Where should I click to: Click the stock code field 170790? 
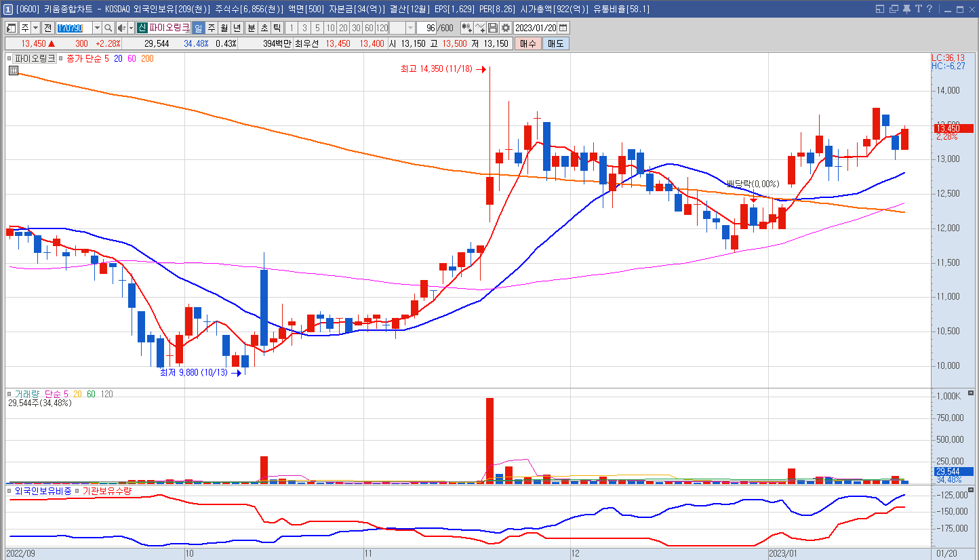[x=74, y=28]
